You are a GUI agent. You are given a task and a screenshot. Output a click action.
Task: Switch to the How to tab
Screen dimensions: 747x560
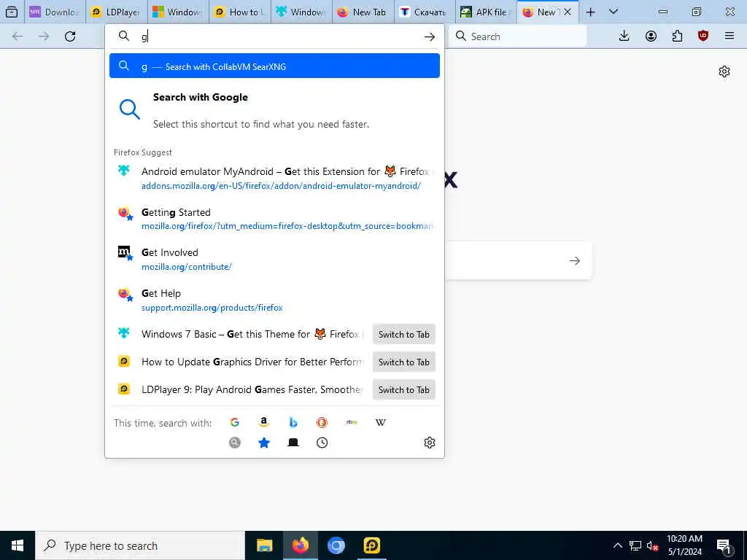click(x=240, y=12)
